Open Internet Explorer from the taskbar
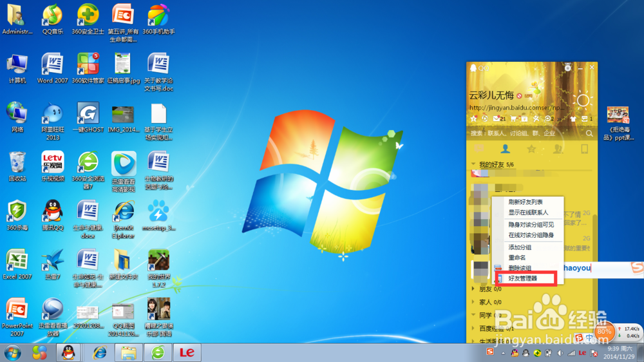 coord(99,352)
